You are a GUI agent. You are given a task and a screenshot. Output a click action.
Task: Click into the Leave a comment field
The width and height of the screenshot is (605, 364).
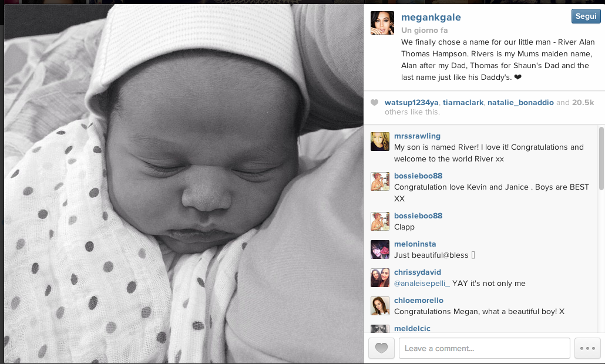click(484, 348)
